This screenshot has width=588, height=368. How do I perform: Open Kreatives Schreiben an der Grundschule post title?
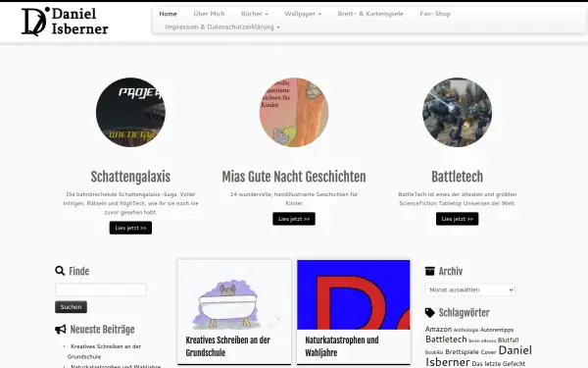[228, 346]
